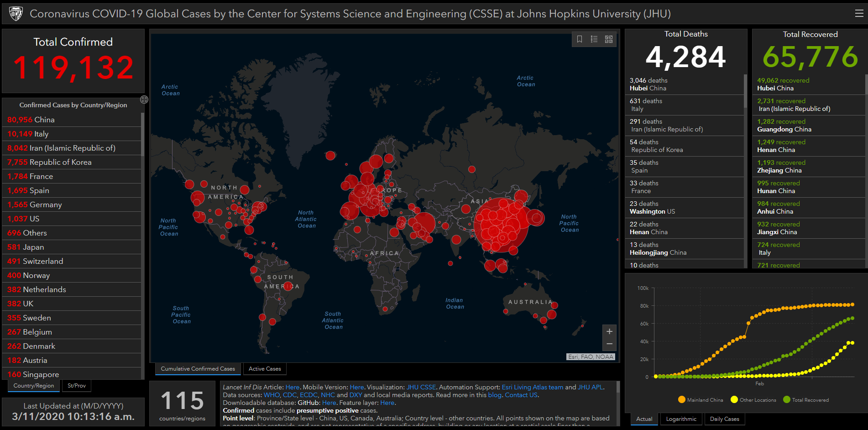Select 3,046 deaths Hubei China entry
Image resolution: width=868 pixels, height=430 pixels.
coord(684,84)
